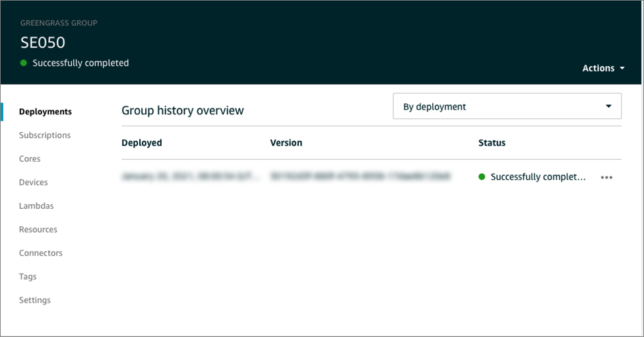Open the group Settings section

click(35, 301)
